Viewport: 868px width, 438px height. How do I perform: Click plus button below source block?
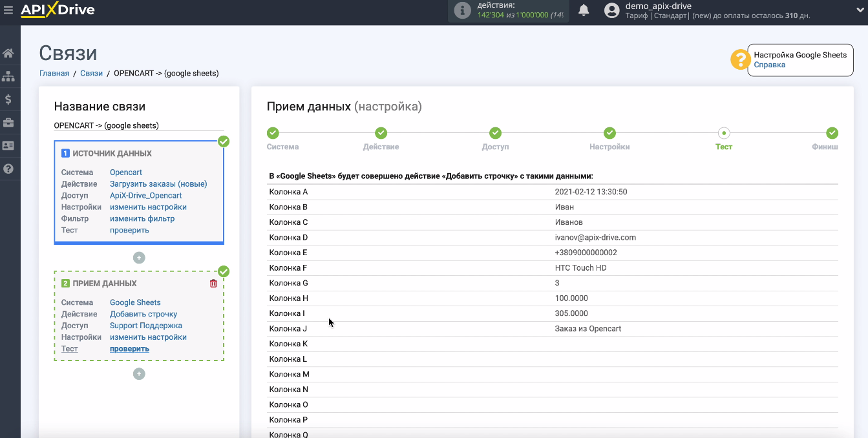click(x=139, y=258)
